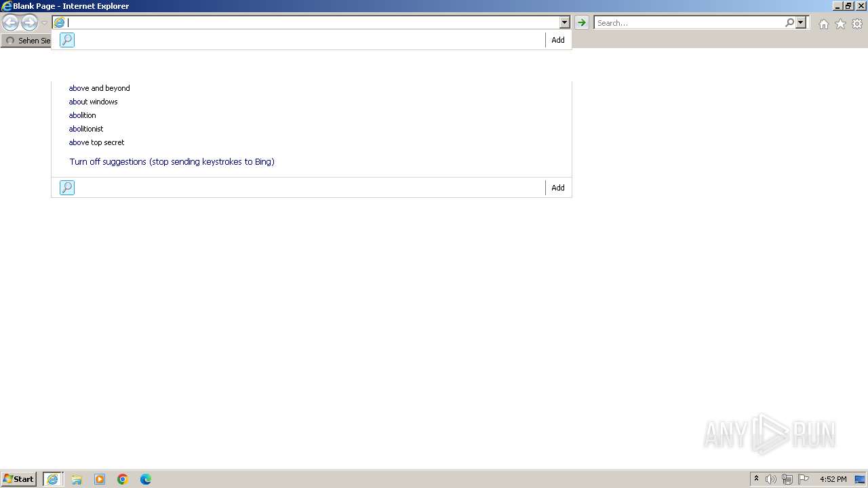Viewport: 868px width, 488px height.
Task: Launch Microsoft Edge from taskbar
Action: click(x=146, y=479)
